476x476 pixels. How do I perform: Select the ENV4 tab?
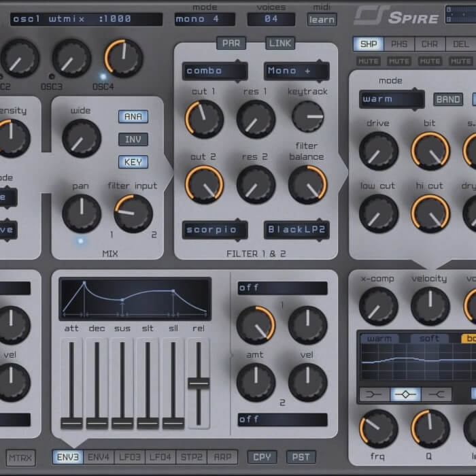point(99,457)
